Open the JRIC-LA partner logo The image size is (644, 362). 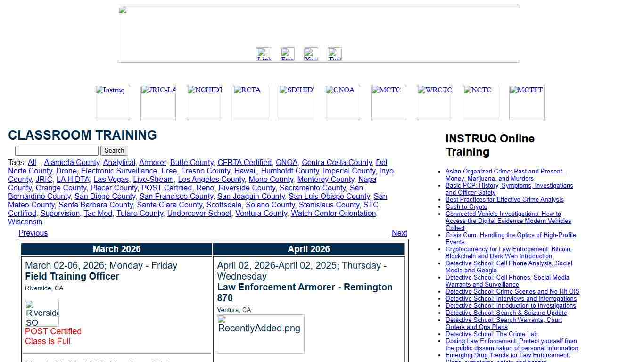(158, 102)
